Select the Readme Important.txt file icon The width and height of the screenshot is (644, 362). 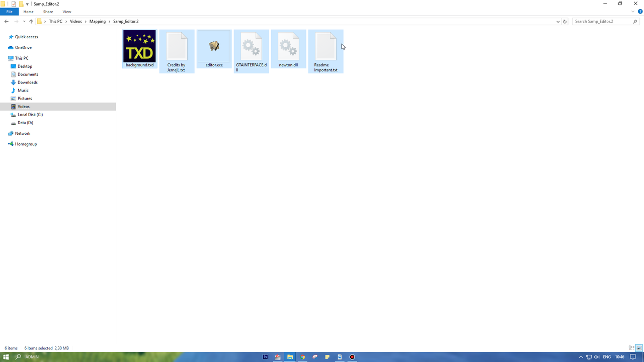click(x=326, y=46)
